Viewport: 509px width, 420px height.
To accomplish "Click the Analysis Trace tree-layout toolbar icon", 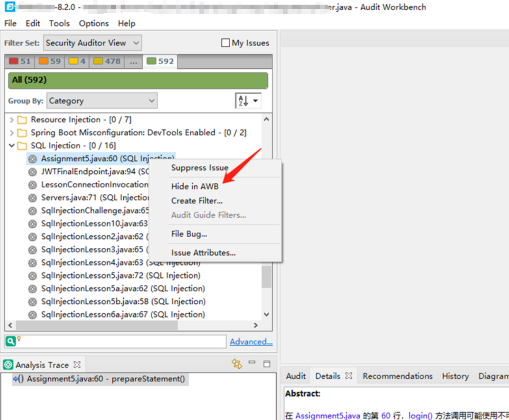I will tap(237, 364).
